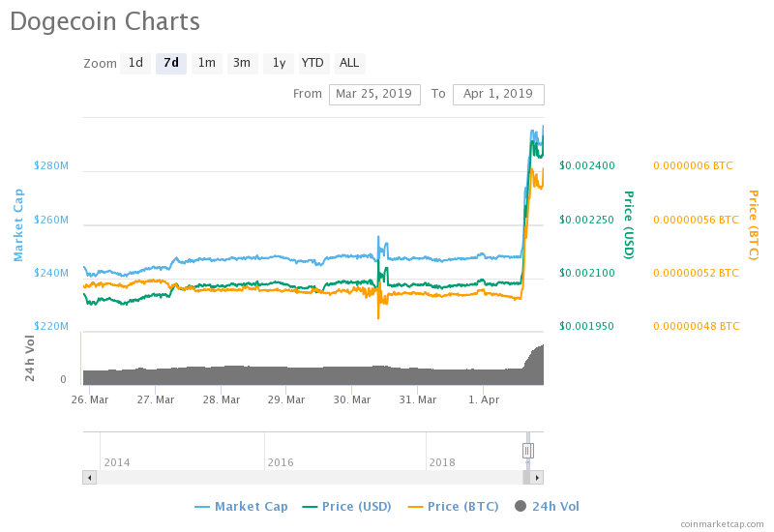Click the navigator scroll left arrow

click(89, 477)
